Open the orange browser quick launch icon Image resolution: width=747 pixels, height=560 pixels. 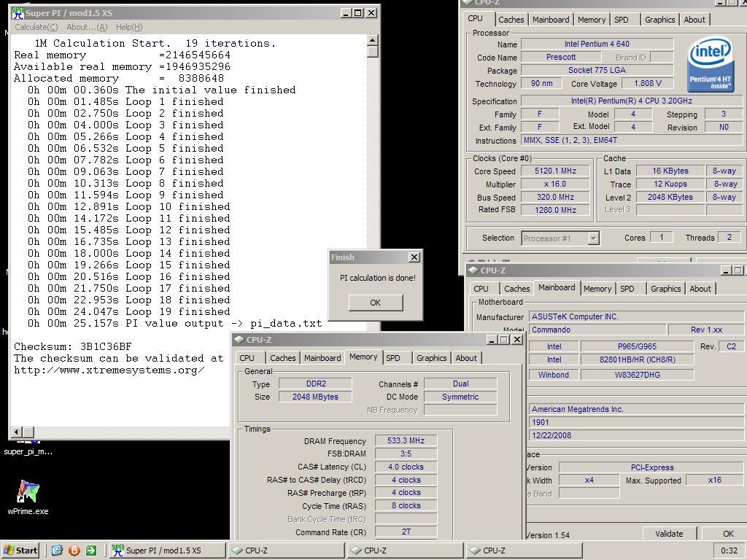tap(74, 551)
